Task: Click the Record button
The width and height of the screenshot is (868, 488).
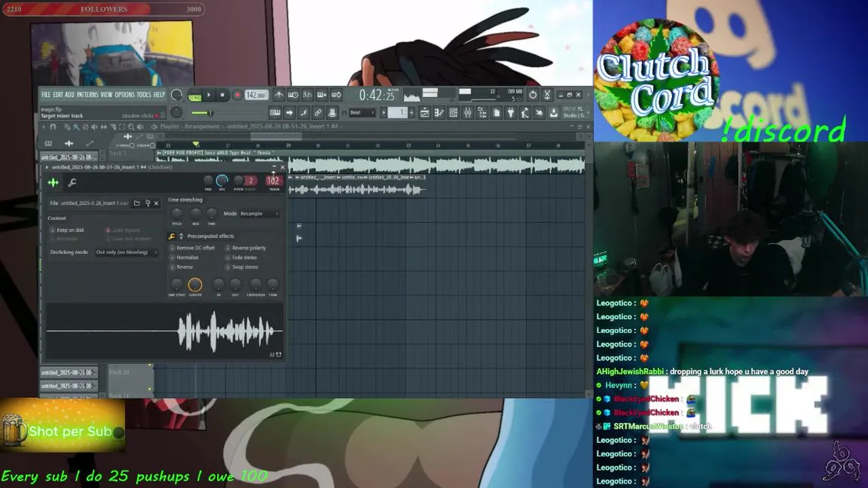Action: tap(237, 96)
